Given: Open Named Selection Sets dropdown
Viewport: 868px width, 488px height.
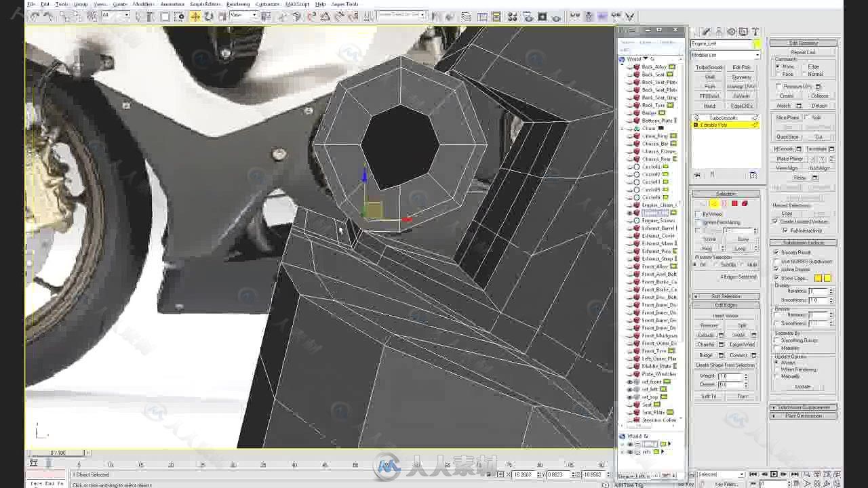Looking at the screenshot, I should [x=401, y=14].
